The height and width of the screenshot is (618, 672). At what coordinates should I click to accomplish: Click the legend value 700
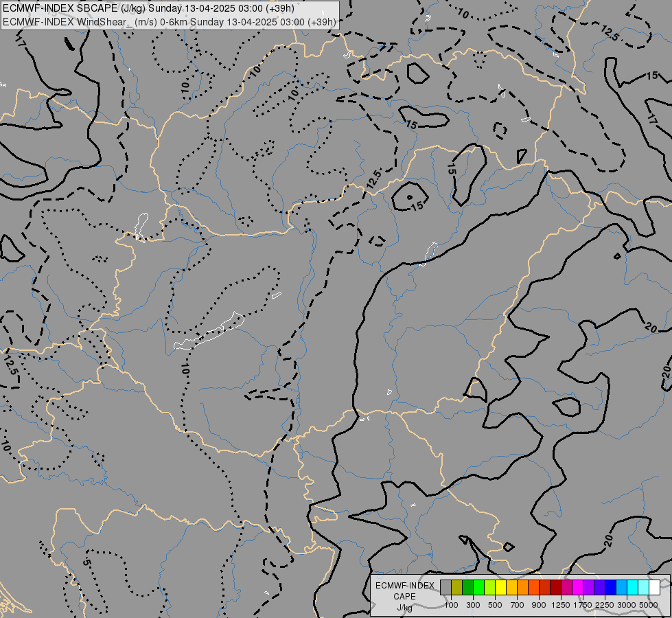click(518, 605)
